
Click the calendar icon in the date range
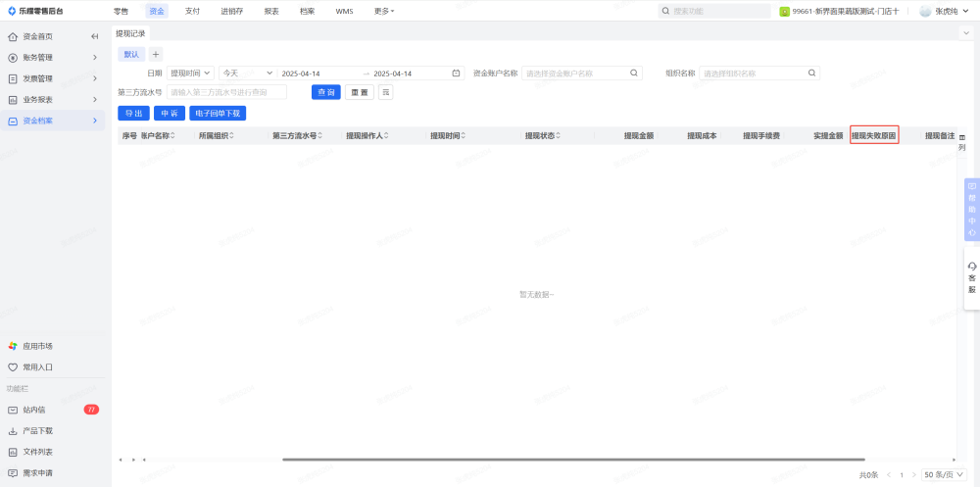pos(456,73)
